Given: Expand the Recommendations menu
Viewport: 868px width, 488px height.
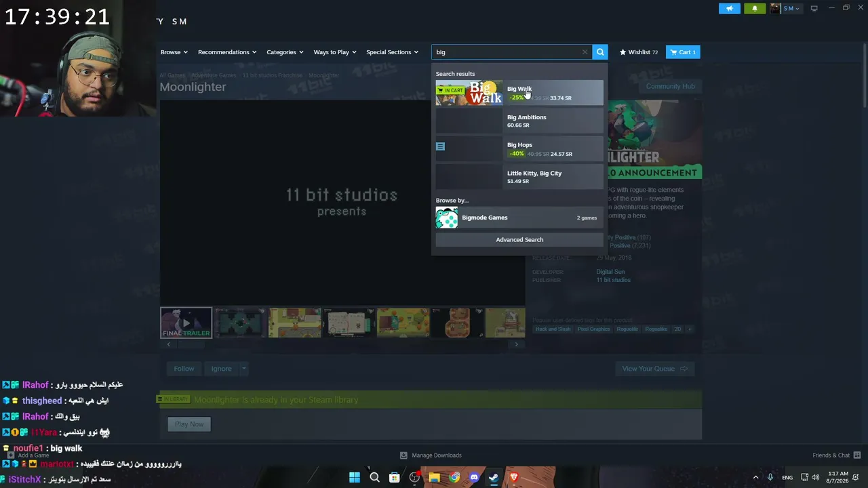Looking at the screenshot, I should [227, 52].
